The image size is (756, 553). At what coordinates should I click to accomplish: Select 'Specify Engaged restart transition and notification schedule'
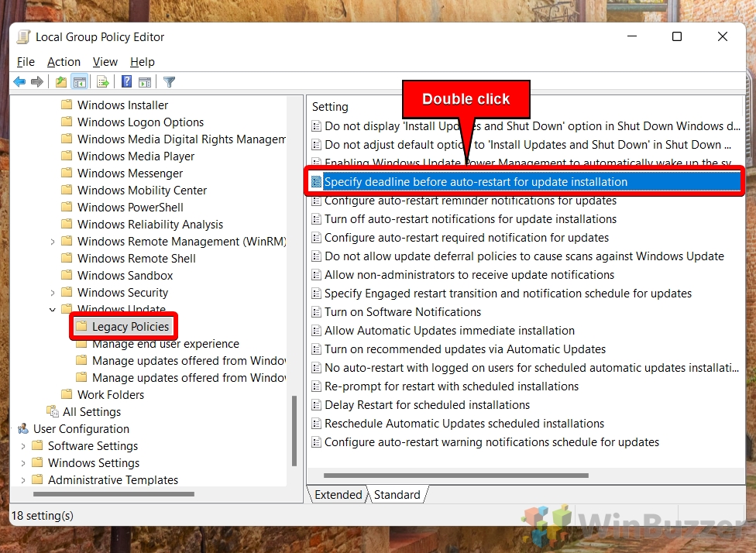pyautogui.click(x=507, y=294)
